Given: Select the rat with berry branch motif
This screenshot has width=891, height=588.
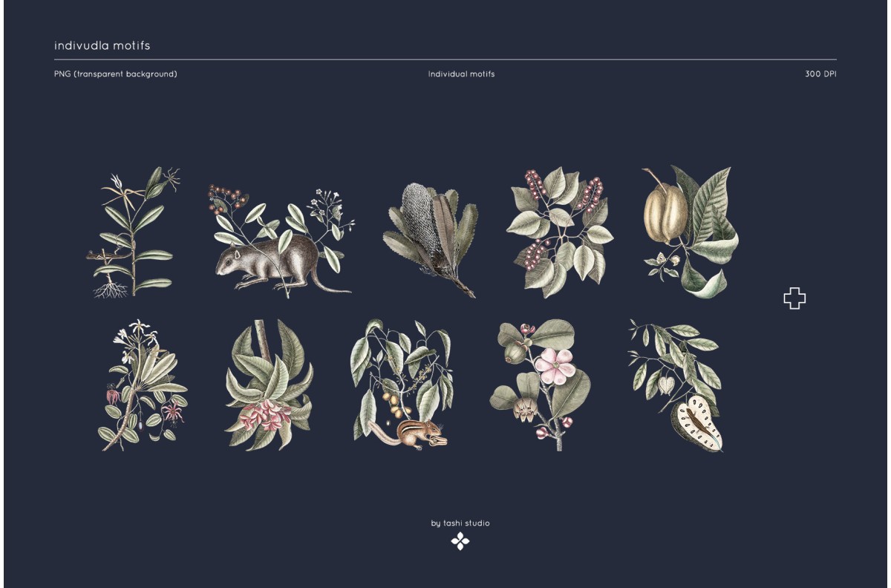Looking at the screenshot, I should 280,242.
